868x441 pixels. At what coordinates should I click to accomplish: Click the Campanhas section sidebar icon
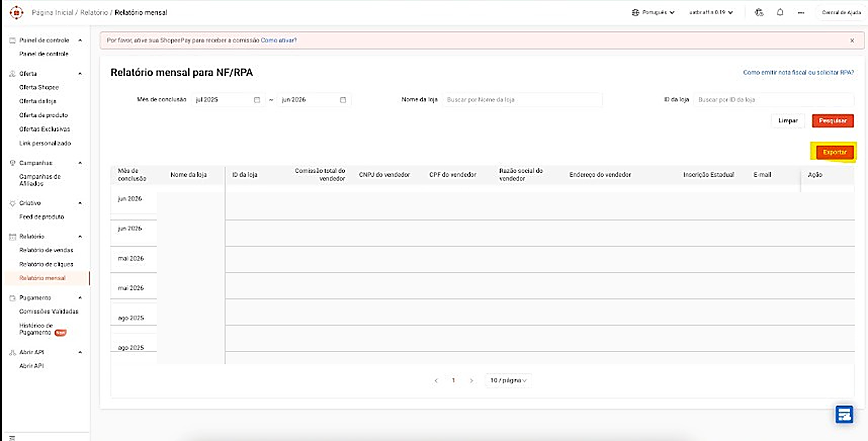pos(12,163)
